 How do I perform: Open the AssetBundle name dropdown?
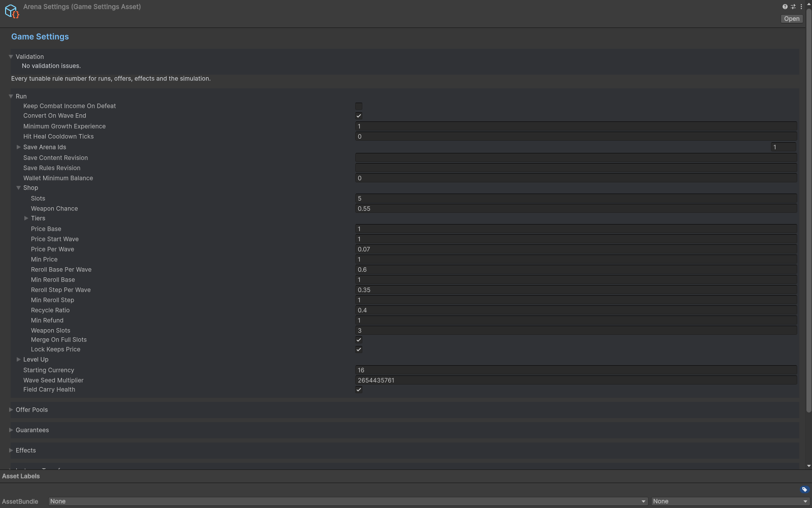[348, 501]
